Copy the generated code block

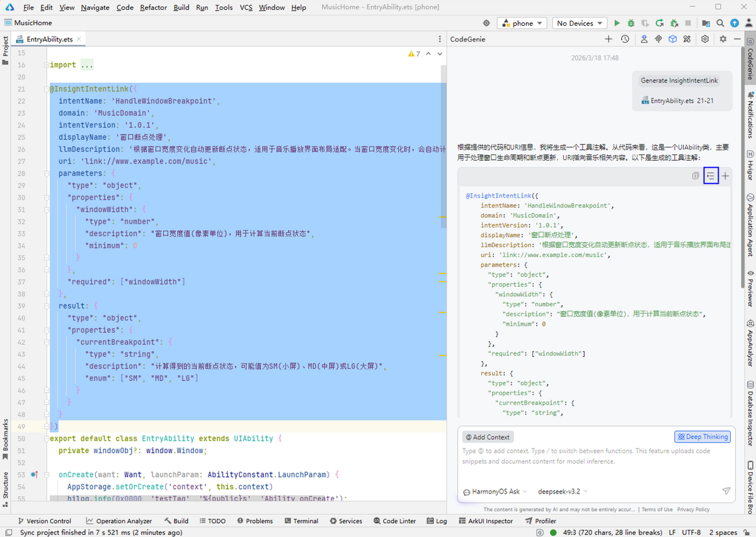(x=696, y=176)
